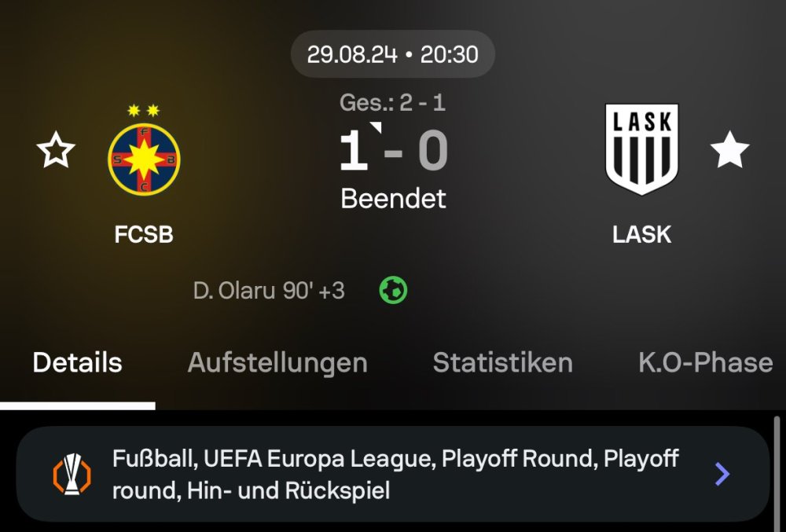Open UEFA Europa League Playoff Round text
Screen dimensions: 786x532
click(395, 474)
